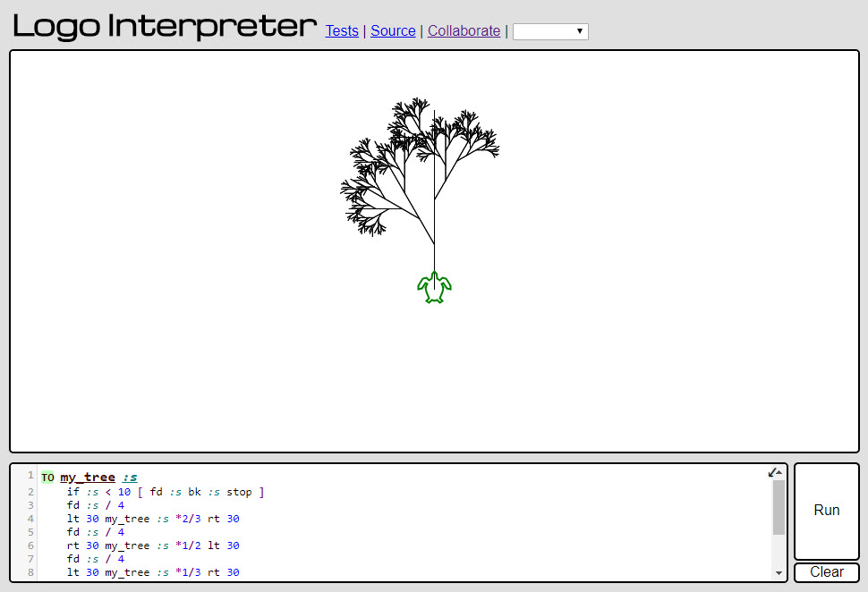868x592 pixels.
Task: Click the editor scroll down arrow
Action: coord(779,573)
